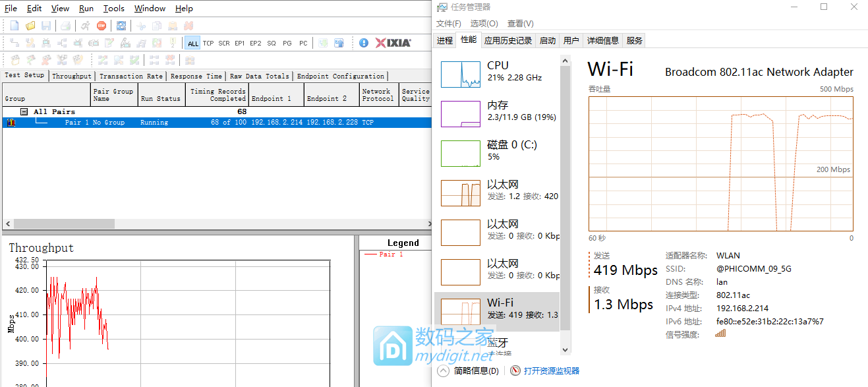Switch to the Raw Data Totals tab
Image resolution: width=868 pixels, height=387 pixels.
[x=259, y=76]
